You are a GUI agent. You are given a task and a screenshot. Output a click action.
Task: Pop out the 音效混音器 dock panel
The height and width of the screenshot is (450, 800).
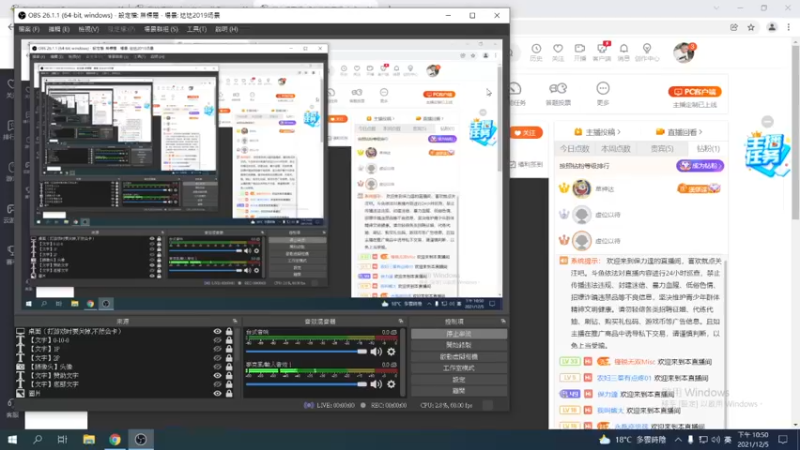click(x=401, y=321)
